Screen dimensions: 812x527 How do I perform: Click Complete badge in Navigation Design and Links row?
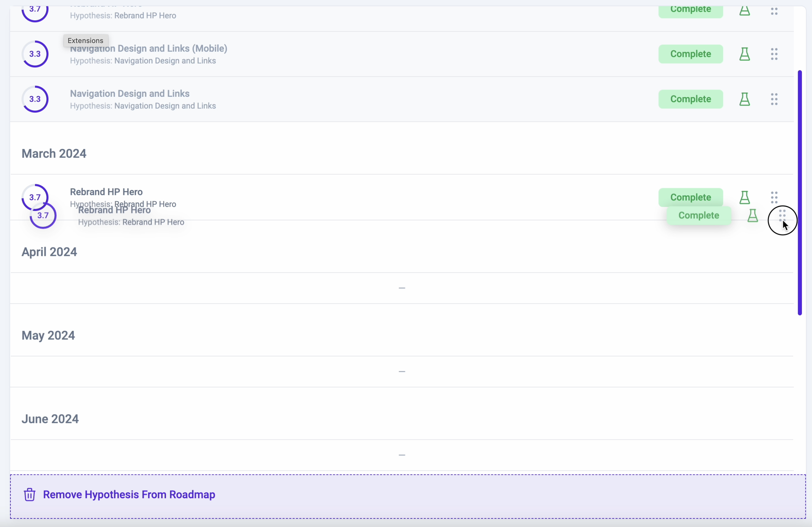pos(690,99)
